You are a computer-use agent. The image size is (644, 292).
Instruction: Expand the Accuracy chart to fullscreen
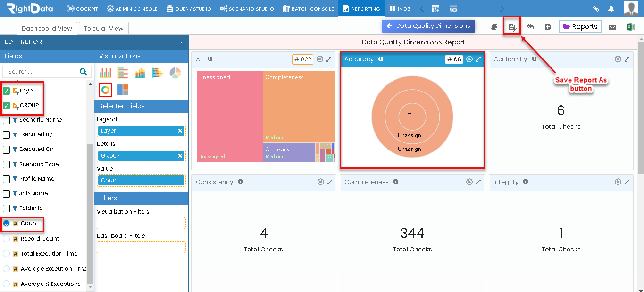point(478,59)
